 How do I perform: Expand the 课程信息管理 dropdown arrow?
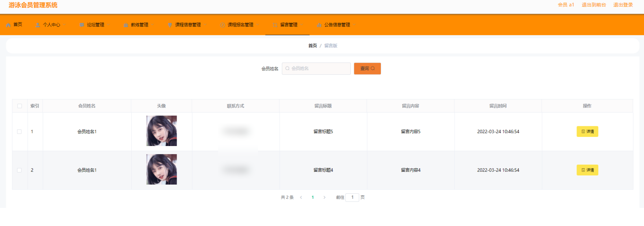pos(205,25)
